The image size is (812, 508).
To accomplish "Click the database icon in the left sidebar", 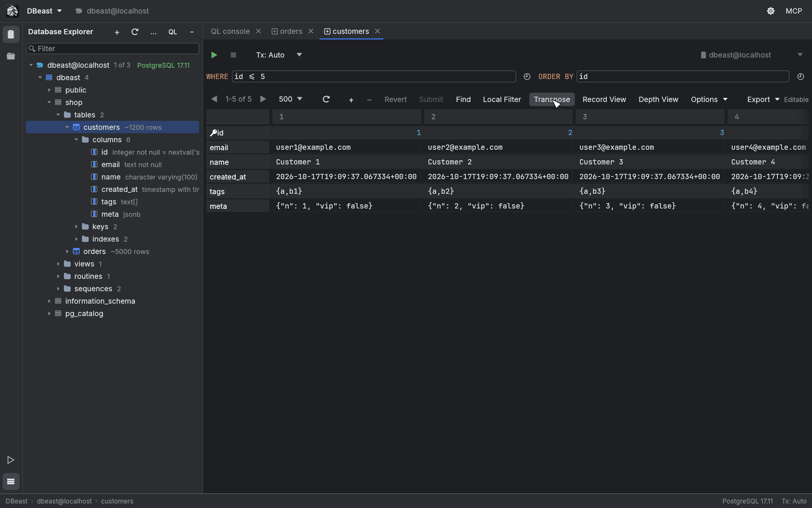I will [x=11, y=35].
